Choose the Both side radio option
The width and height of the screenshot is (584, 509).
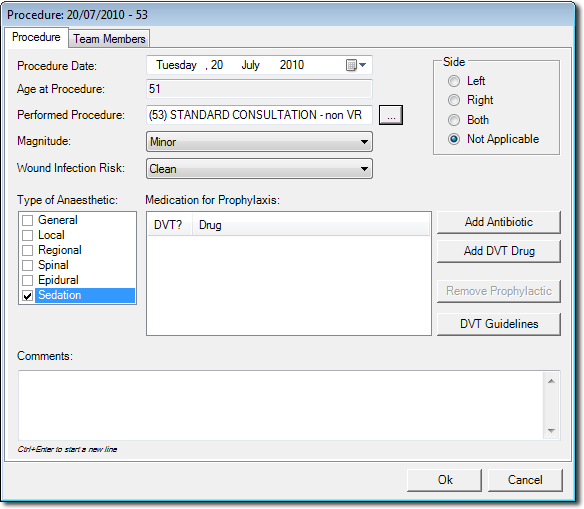point(454,120)
